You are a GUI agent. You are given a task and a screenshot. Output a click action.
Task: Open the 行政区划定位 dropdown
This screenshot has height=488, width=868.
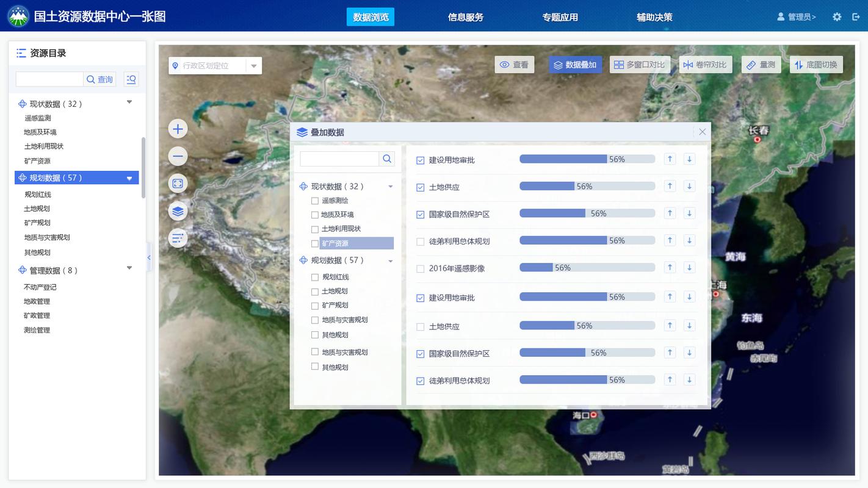pyautogui.click(x=254, y=66)
